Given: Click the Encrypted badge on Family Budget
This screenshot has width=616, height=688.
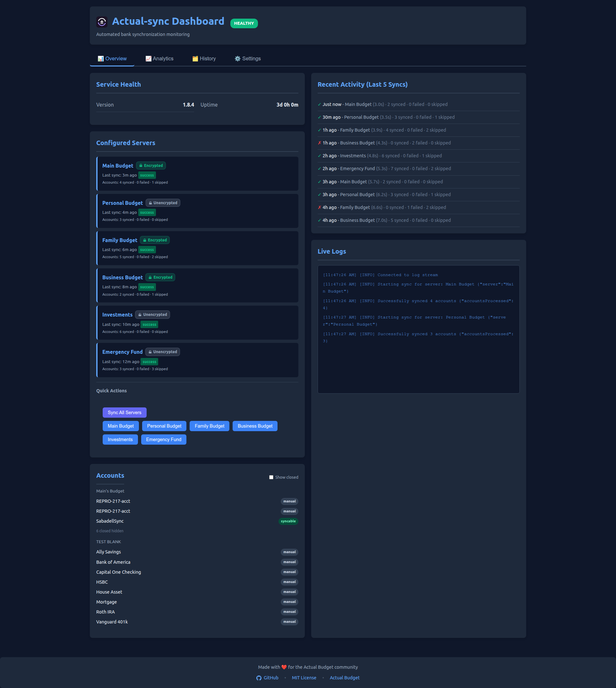Looking at the screenshot, I should 155,240.
